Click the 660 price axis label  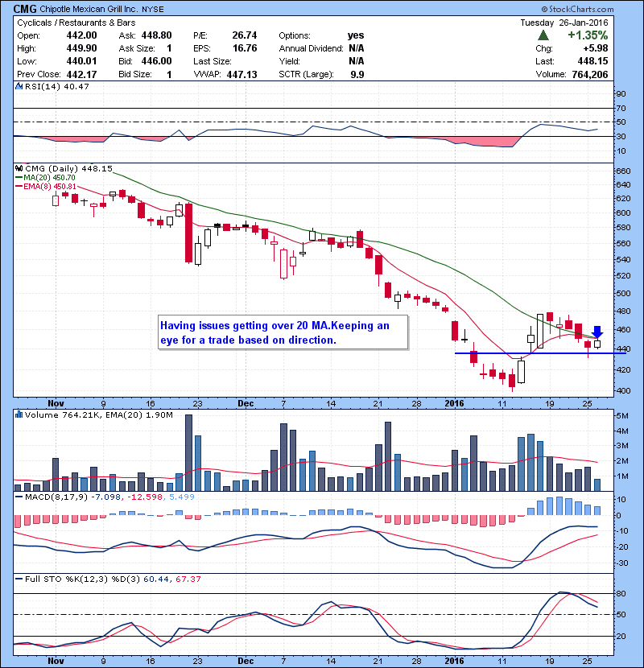624,171
